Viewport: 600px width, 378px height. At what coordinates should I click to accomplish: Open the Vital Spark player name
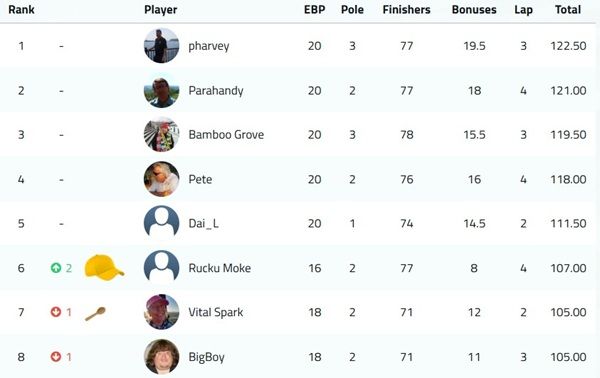click(x=215, y=312)
